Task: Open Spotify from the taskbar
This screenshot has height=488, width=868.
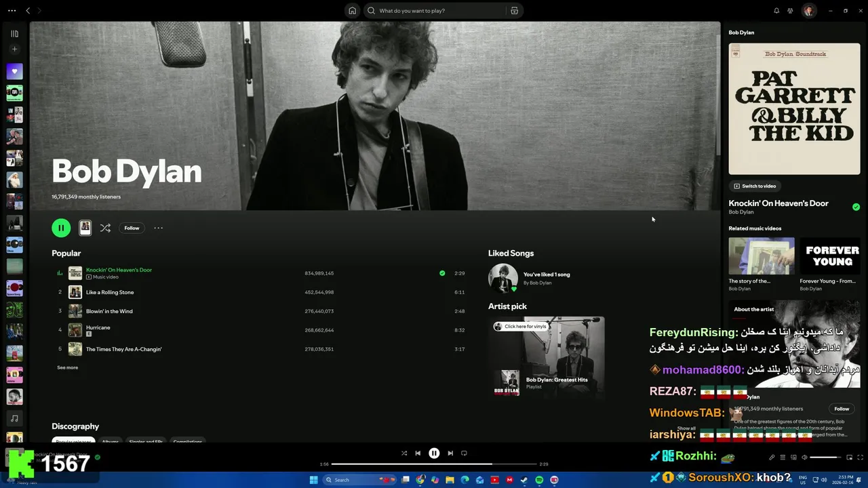Action: click(x=539, y=480)
